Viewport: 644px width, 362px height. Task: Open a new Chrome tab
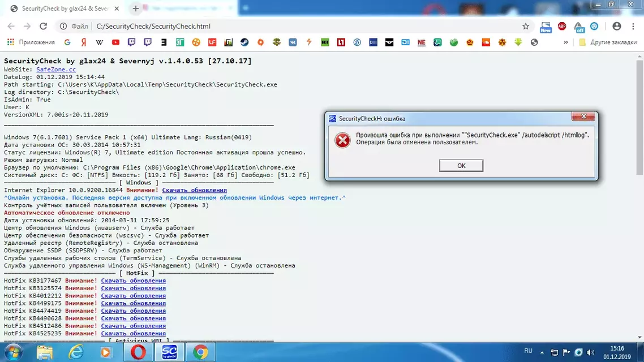click(136, 8)
